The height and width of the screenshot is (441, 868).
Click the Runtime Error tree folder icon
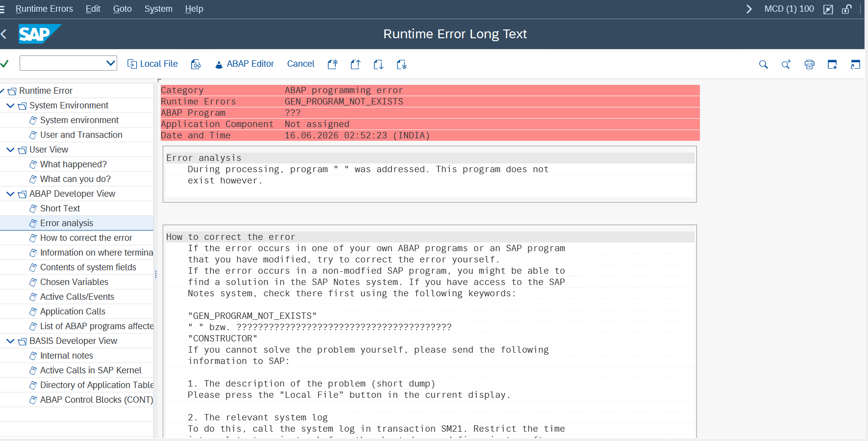pos(12,91)
